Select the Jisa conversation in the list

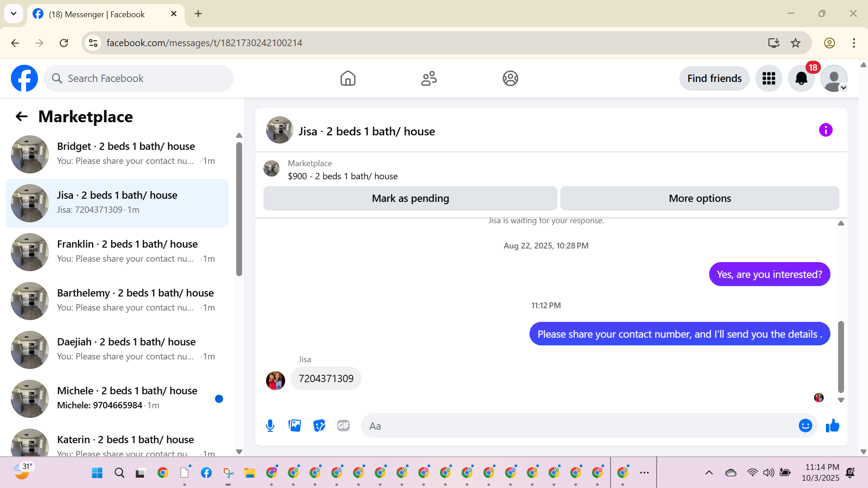coord(117,203)
